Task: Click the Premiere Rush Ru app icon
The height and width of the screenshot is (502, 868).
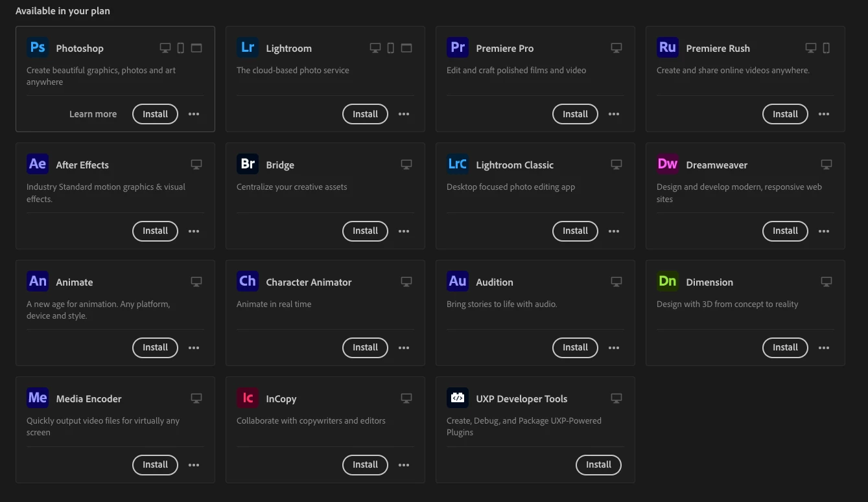Action: (668, 47)
